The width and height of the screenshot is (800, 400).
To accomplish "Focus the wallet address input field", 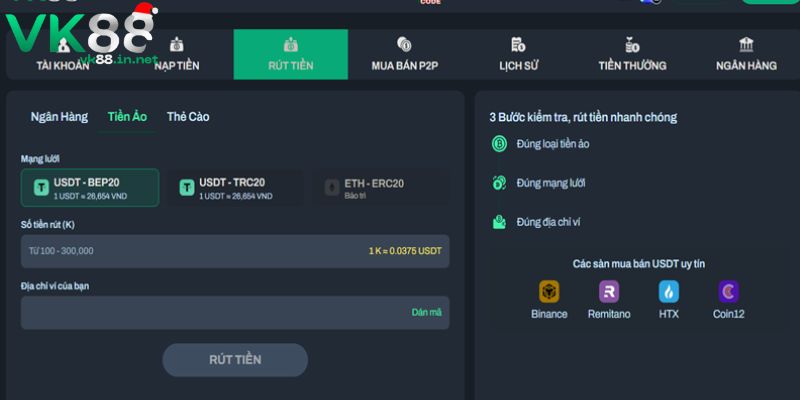I will point(210,312).
